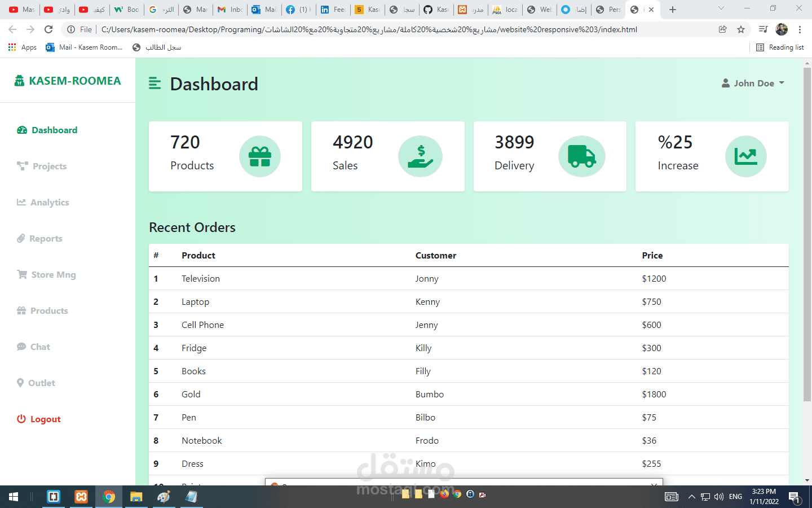Image resolution: width=812 pixels, height=508 pixels.
Task: Switch to the Projects section
Action: [49, 166]
